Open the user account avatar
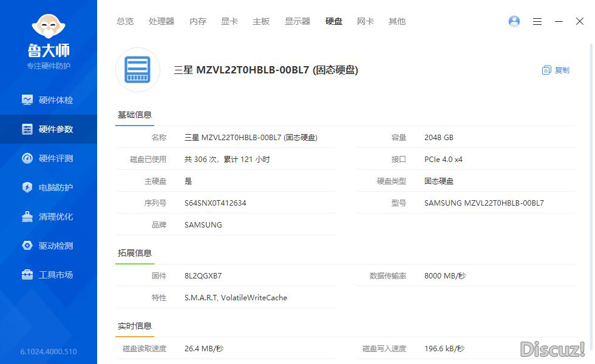Screen dimensions: 595x364 514,21
